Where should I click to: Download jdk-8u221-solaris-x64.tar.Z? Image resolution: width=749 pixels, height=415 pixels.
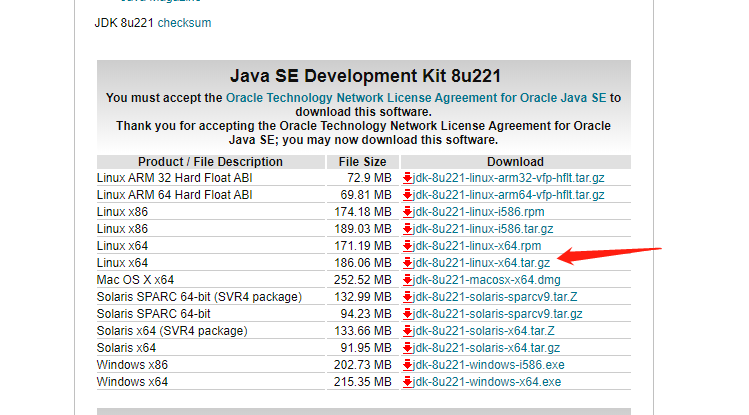coord(484,331)
